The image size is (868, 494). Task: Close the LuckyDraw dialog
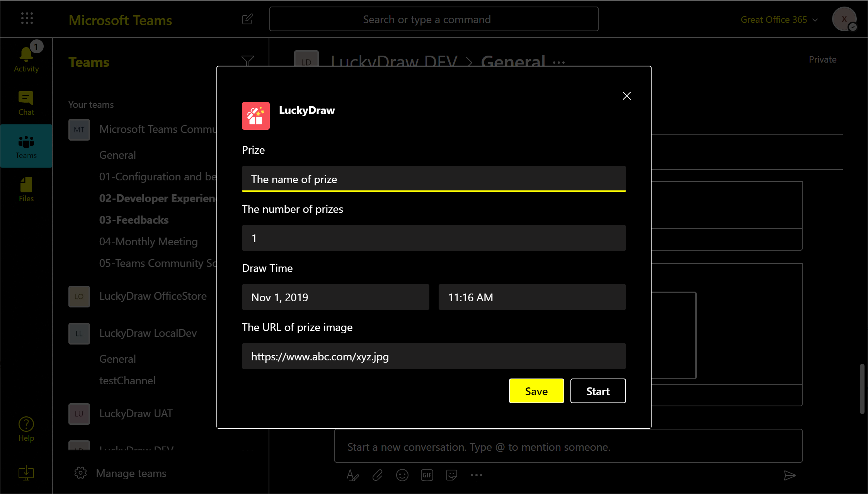(627, 96)
